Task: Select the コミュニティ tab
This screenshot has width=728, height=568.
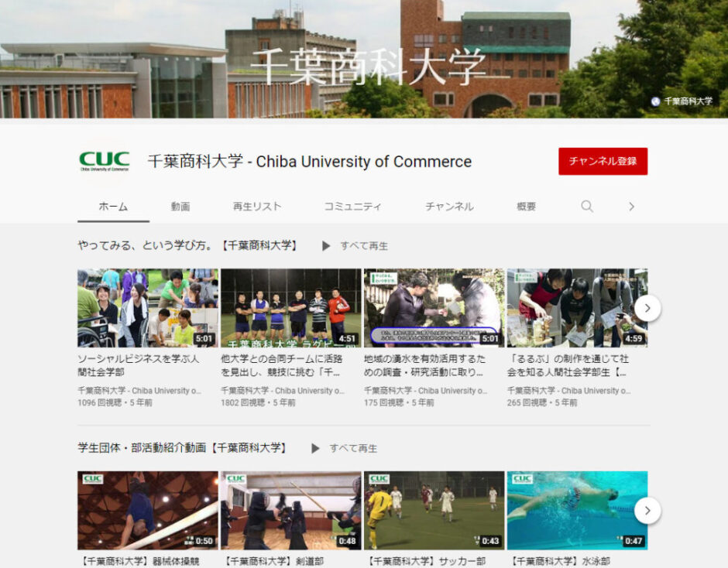Action: pos(352,207)
